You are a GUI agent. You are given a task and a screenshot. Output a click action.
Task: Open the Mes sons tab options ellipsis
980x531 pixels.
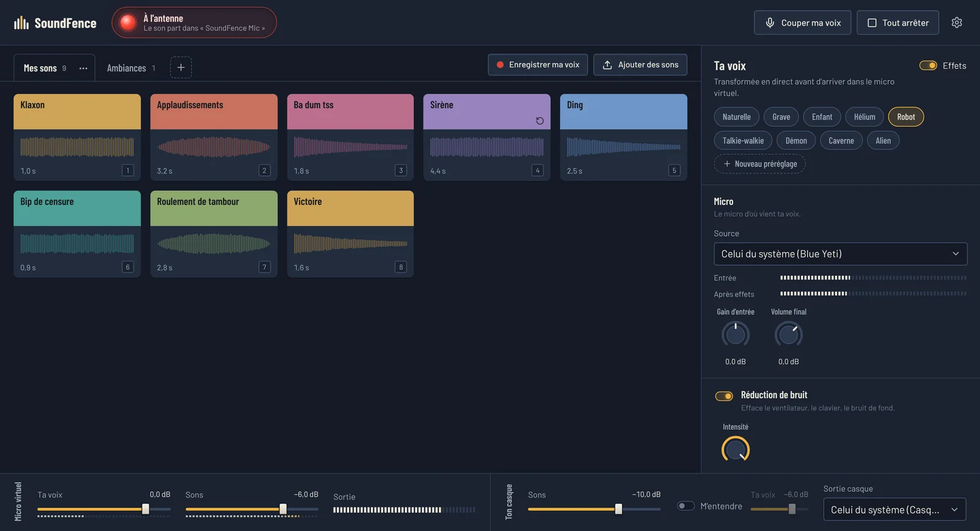(x=83, y=68)
